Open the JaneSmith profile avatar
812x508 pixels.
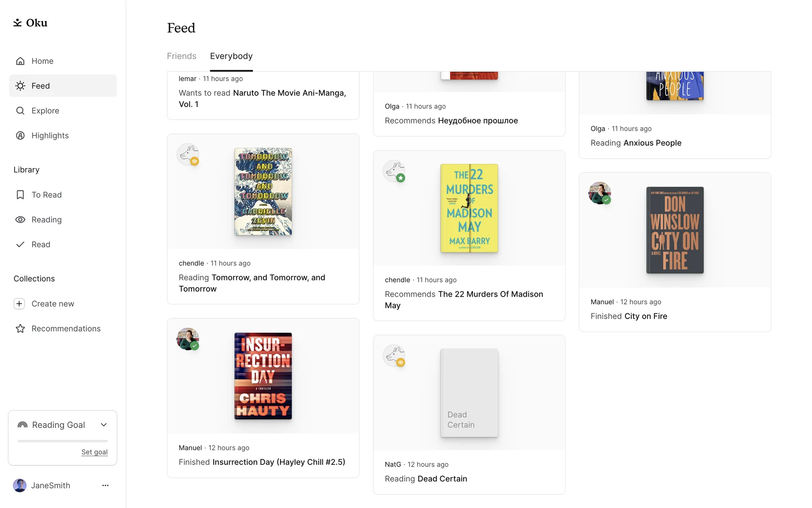pos(20,486)
